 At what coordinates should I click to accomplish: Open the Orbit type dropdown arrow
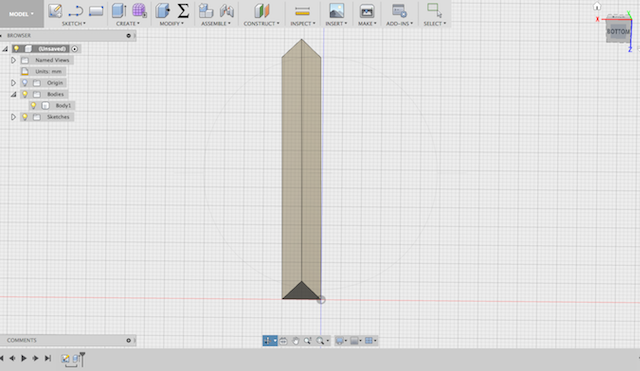point(275,341)
